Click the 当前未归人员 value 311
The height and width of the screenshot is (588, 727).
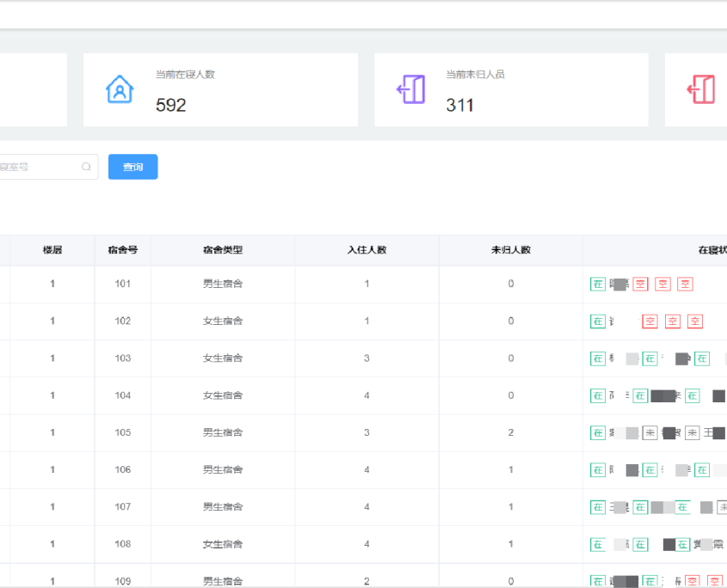click(460, 105)
